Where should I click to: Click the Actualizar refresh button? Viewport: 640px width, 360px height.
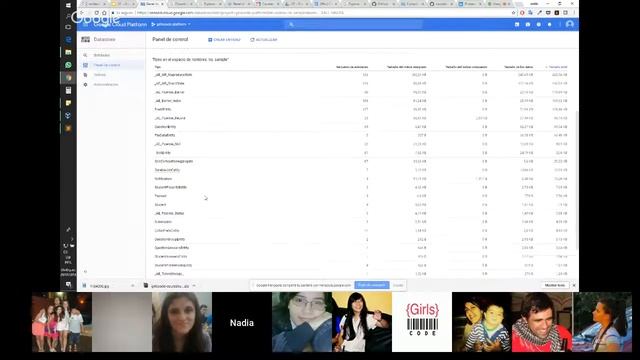pyautogui.click(x=264, y=40)
